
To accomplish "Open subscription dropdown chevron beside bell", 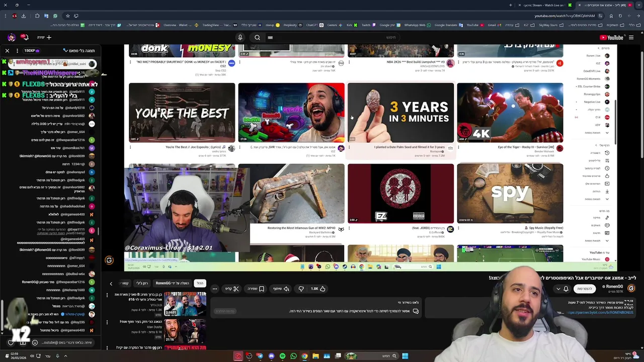I will 558,289.
